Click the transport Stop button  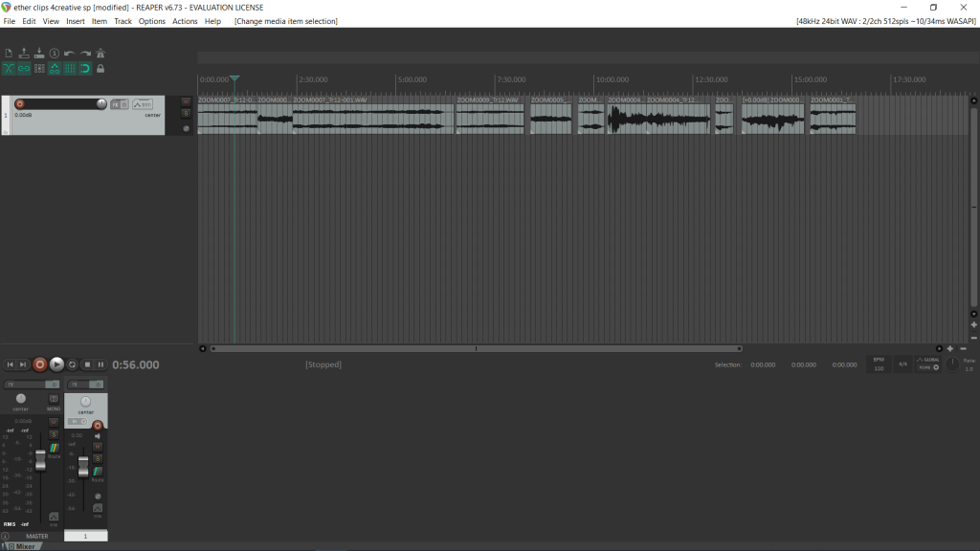(x=87, y=364)
